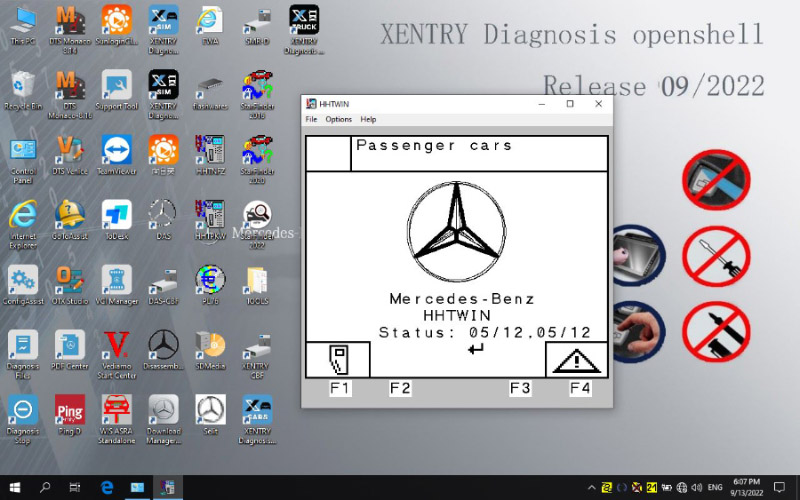Open the File menu in HHTWIN
This screenshot has height=500, width=800.
click(311, 119)
